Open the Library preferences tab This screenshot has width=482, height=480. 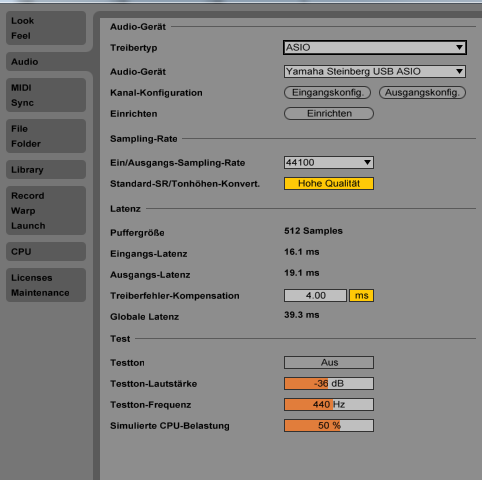46,169
